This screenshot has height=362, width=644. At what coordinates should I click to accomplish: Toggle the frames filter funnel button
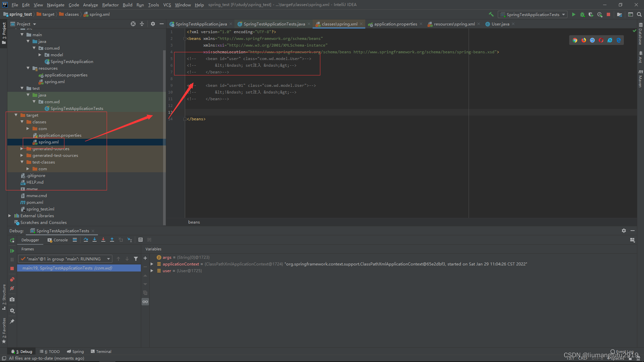(136, 259)
